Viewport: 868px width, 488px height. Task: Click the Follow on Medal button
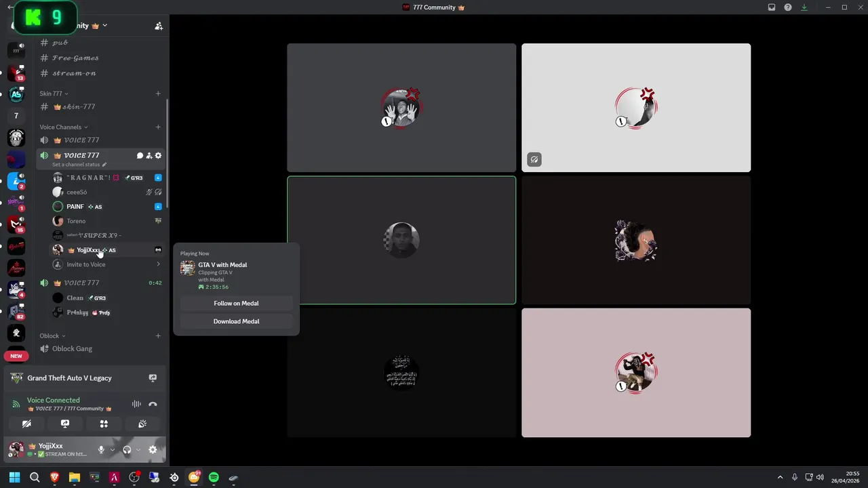coord(236,304)
